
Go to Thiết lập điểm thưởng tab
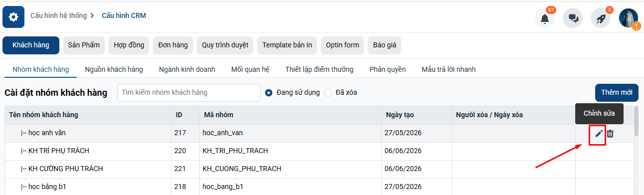pyautogui.click(x=319, y=69)
